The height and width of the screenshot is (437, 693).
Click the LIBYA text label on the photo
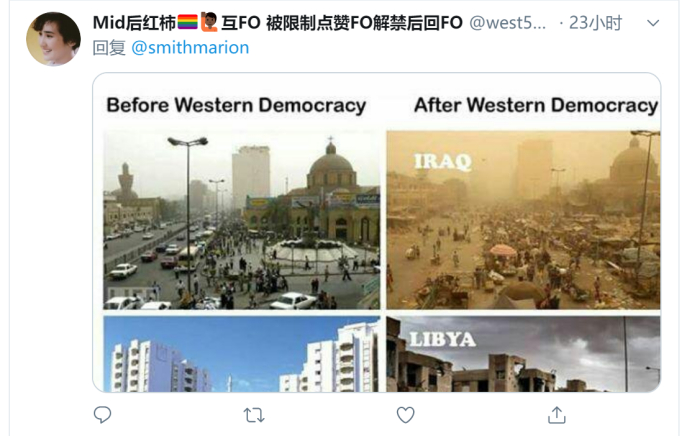[442, 339]
